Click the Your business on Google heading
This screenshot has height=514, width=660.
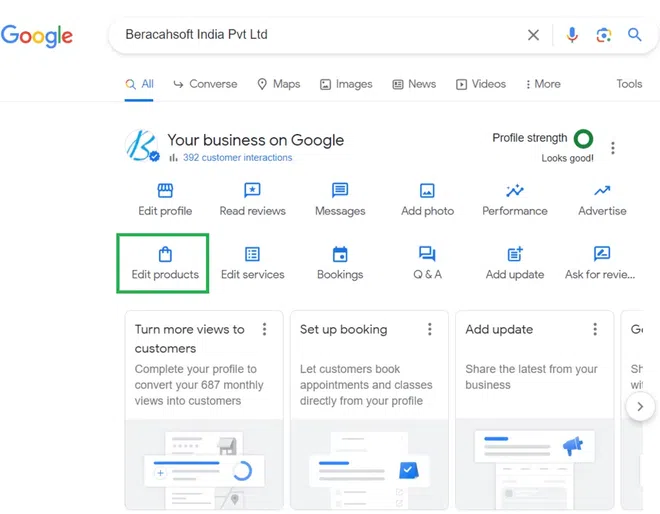pyautogui.click(x=255, y=140)
